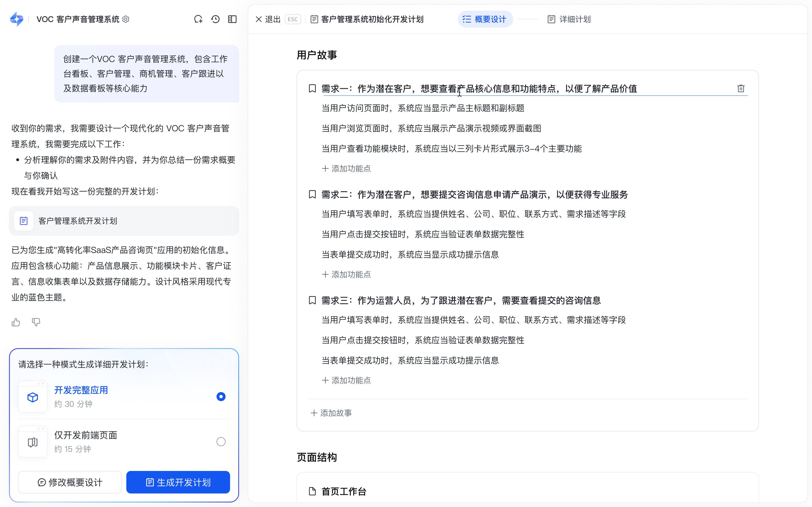Click the 修改概要设计 button

point(70,482)
